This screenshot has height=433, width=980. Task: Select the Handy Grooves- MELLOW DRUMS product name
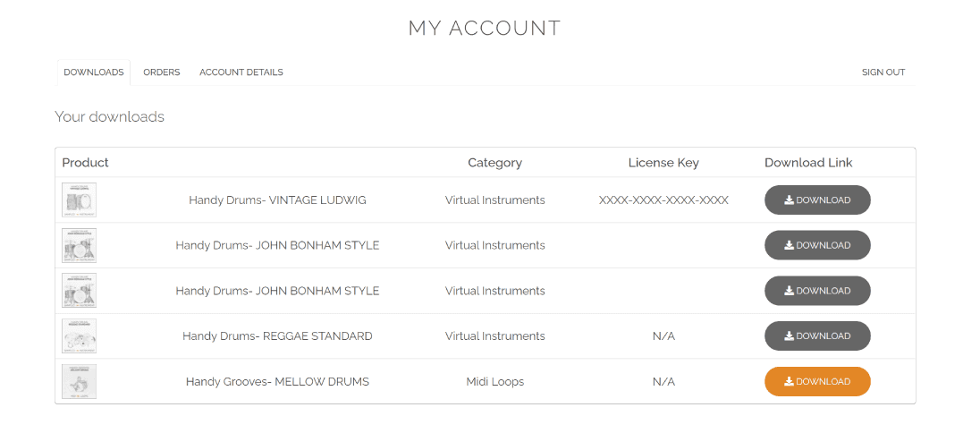(x=277, y=382)
